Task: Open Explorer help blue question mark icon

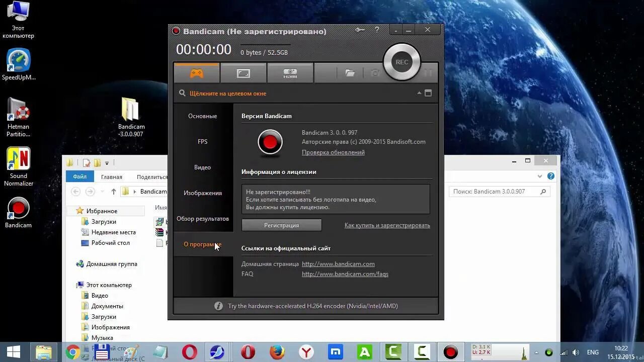Action: (551, 176)
